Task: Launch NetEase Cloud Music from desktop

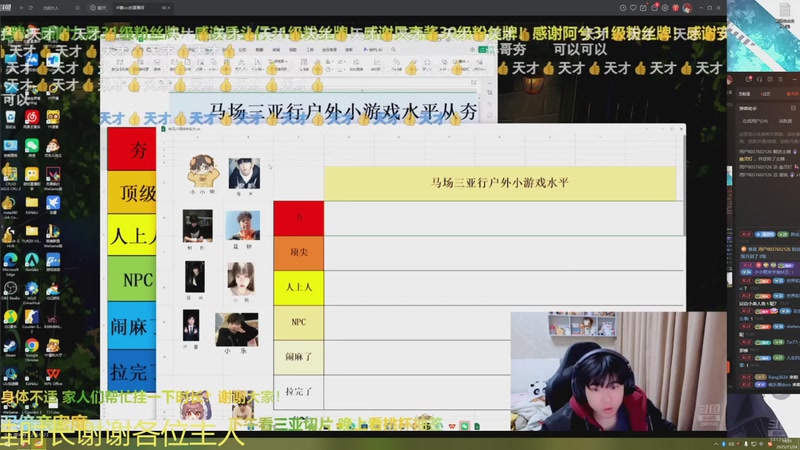Action: 32,118
